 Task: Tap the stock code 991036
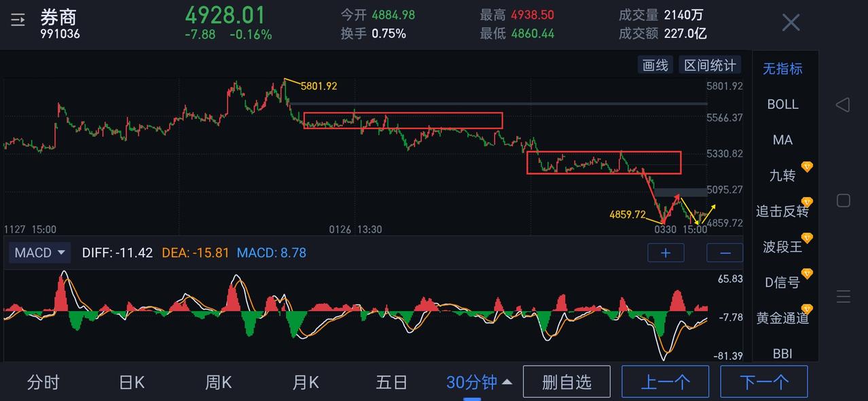60,33
